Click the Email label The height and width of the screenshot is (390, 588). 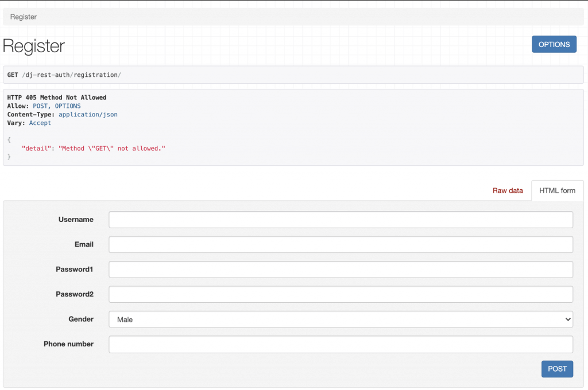84,244
